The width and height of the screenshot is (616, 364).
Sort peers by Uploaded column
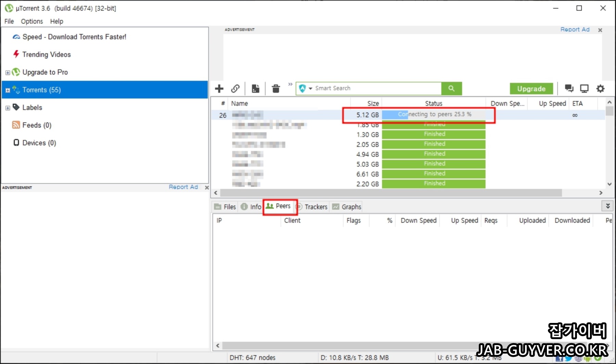528,220
